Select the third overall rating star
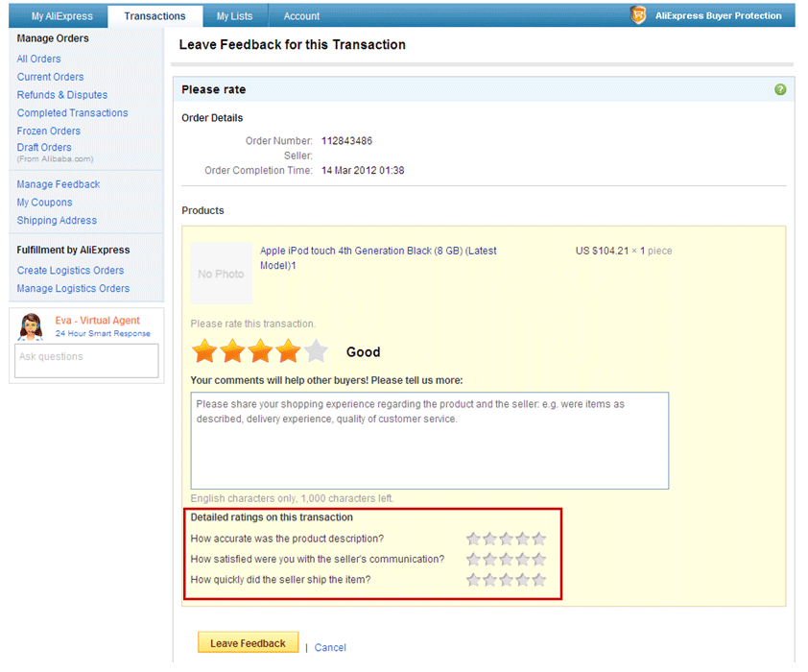This screenshot has height=672, width=808. pos(260,351)
